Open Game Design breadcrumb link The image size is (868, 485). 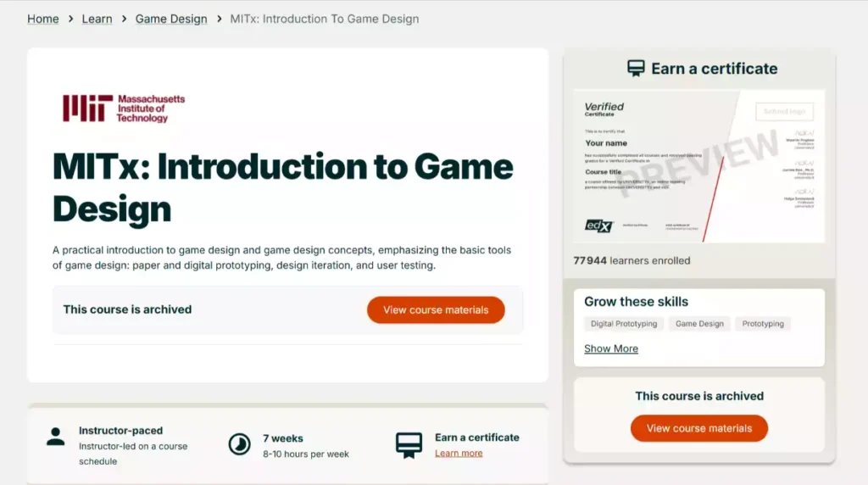pyautogui.click(x=171, y=19)
